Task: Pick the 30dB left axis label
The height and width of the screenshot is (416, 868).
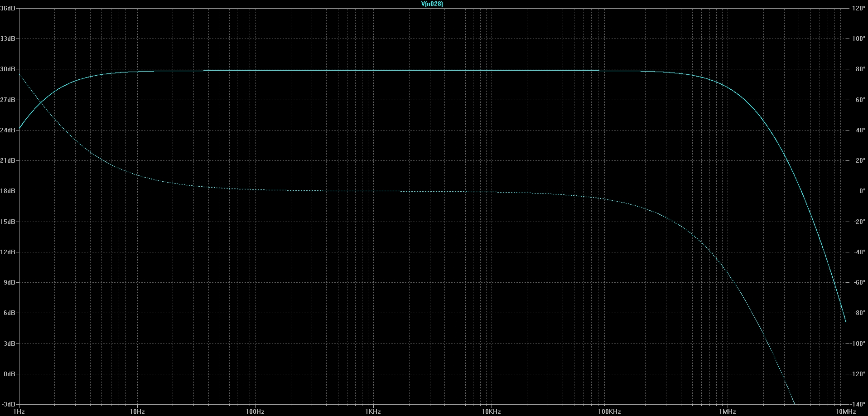Action: point(8,69)
